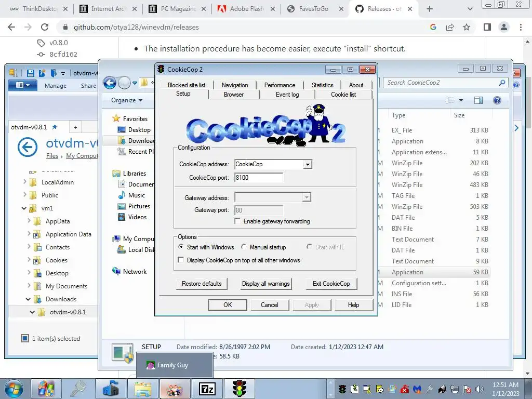
Task: Click Cancel in the CookieCop dialog
Action: coord(270,304)
